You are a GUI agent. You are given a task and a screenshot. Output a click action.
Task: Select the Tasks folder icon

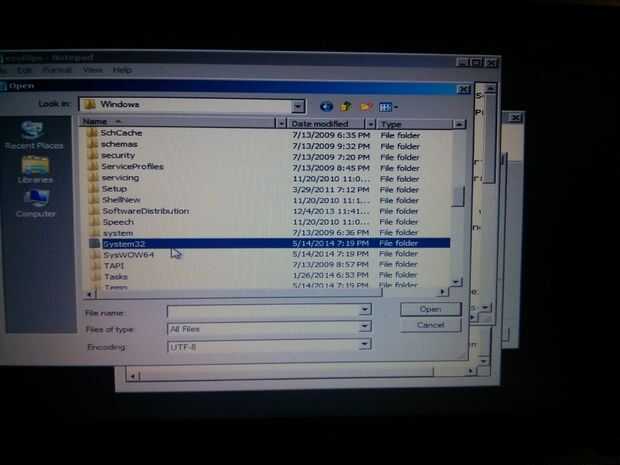point(96,276)
